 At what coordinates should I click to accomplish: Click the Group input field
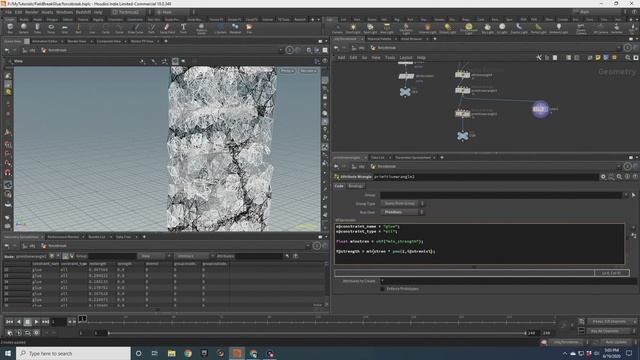[501, 195]
